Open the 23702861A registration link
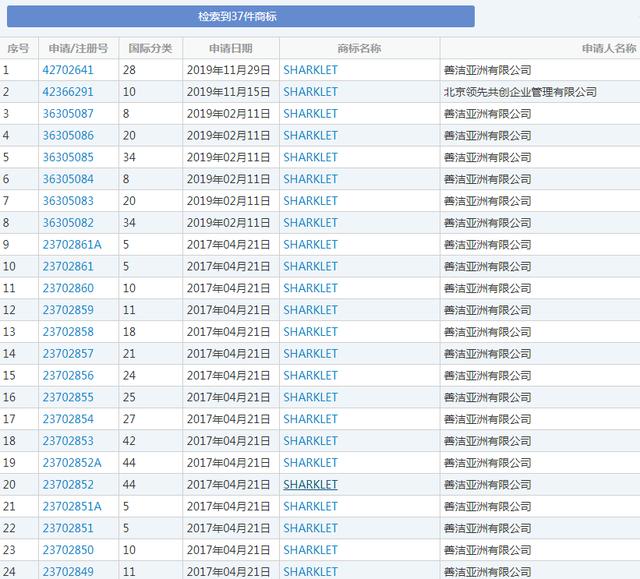Viewport: 640px width, 579px height. tap(72, 245)
